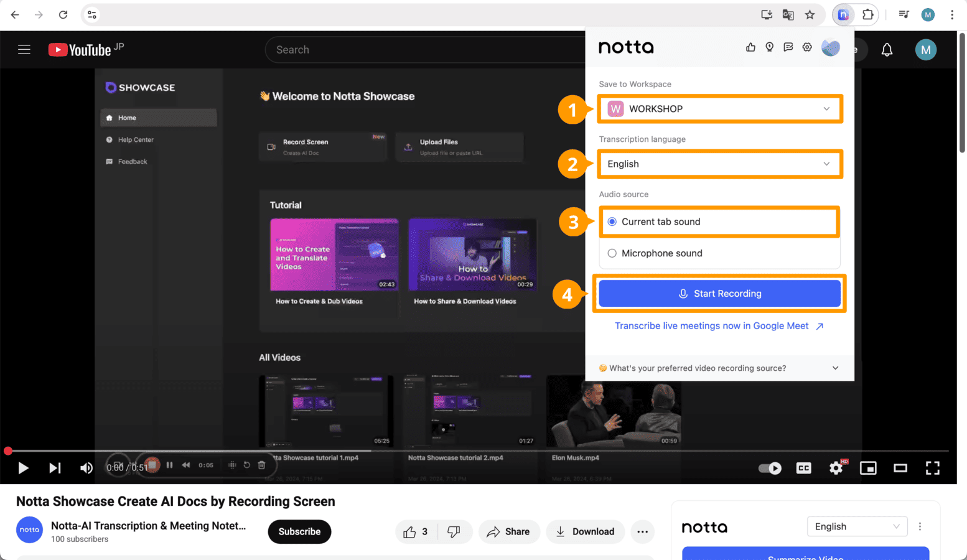The height and width of the screenshot is (560, 967).
Task: Skip to the next video
Action: tap(55, 468)
